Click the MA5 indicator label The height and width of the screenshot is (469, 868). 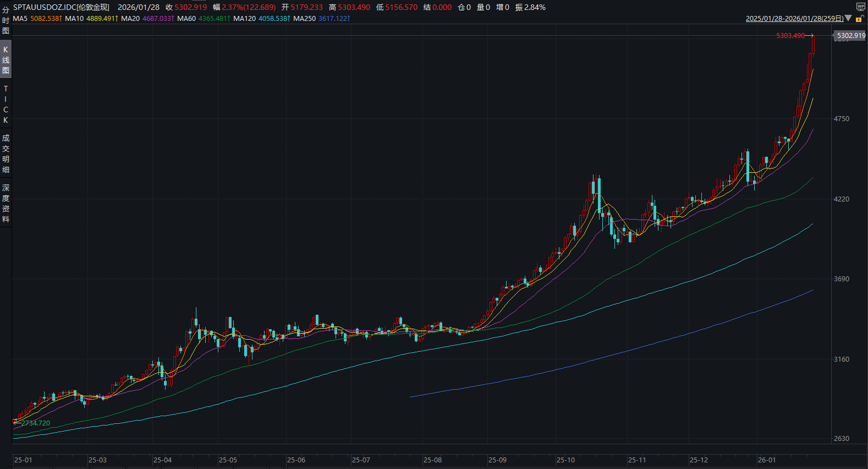(20, 19)
